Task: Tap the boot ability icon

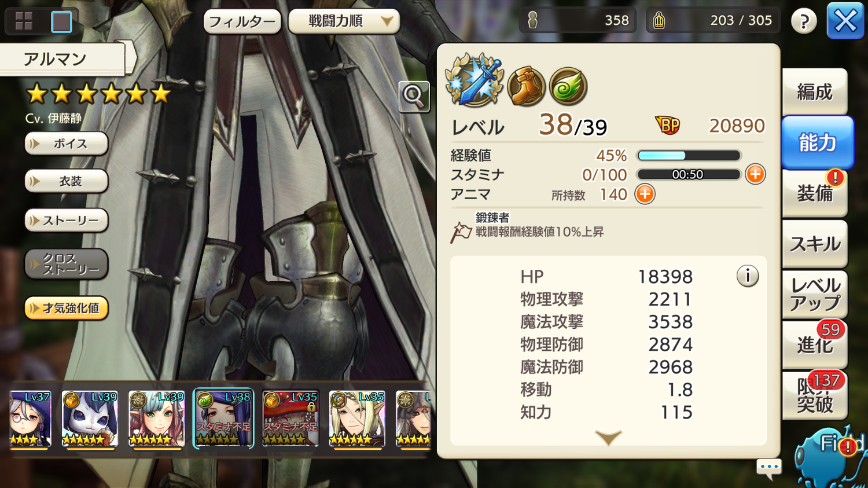Action: 526,87
